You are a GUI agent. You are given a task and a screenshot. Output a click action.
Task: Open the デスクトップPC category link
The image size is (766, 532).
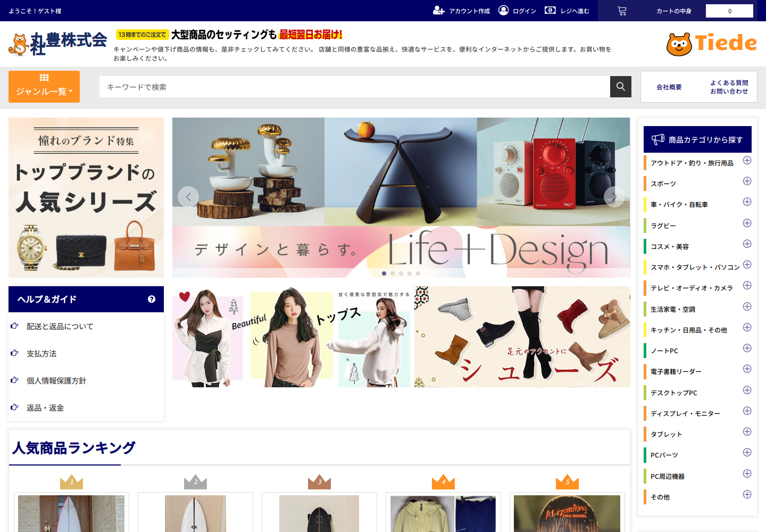click(674, 393)
